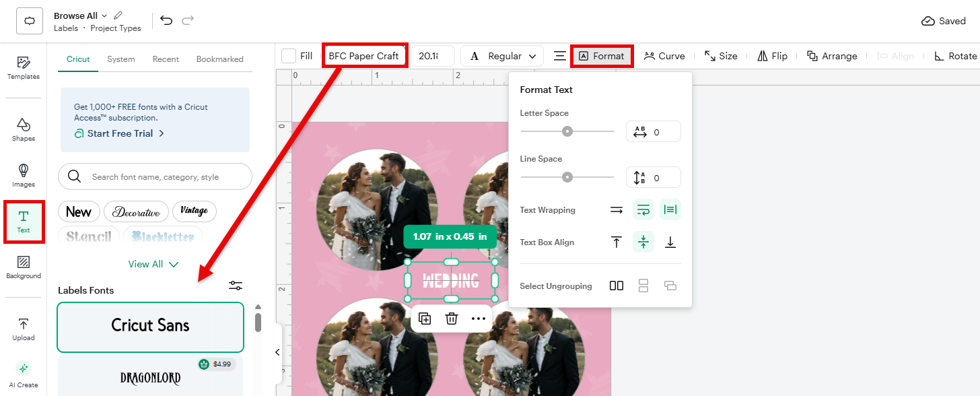
Task: Select no text wrapping option
Action: (x=617, y=210)
